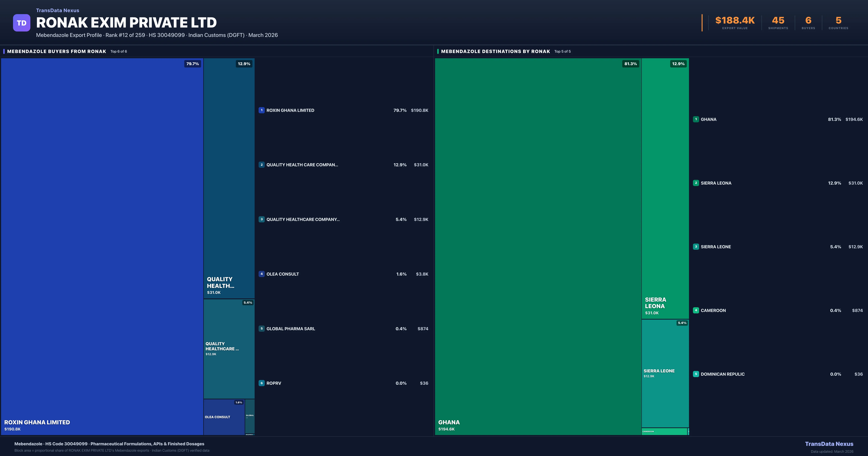The image size is (868, 456).
Task: Click Mebendazole Destinations By Ronak header
Action: click(495, 52)
